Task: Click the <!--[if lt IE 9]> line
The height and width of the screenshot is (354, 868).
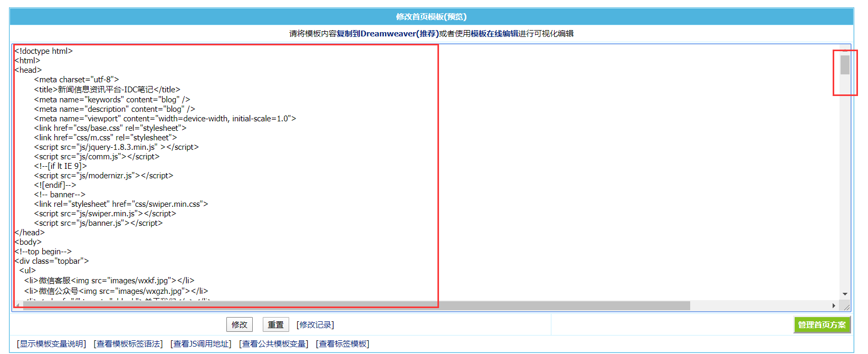Action: 60,166
